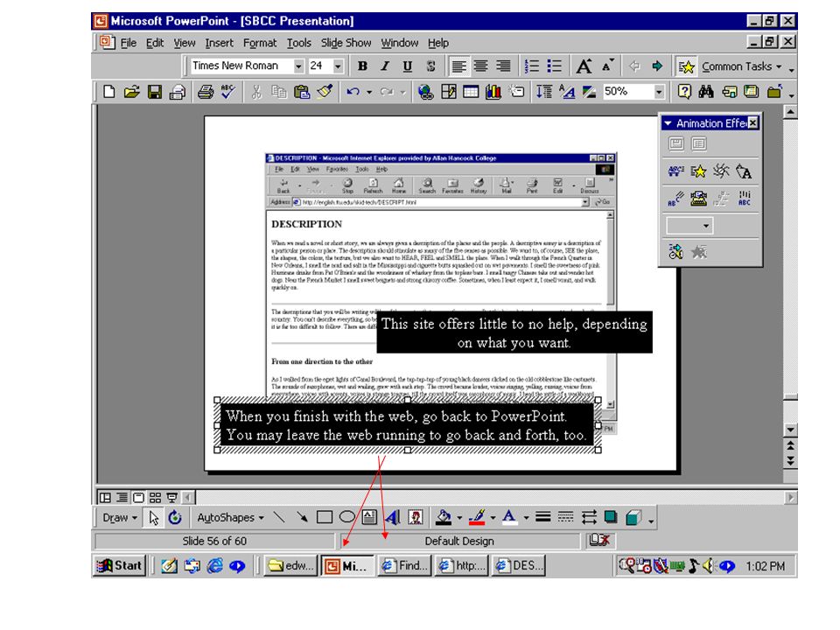This screenshot has height=630, width=840.
Task: Toggle Text Shadow formatting
Action: 430,66
